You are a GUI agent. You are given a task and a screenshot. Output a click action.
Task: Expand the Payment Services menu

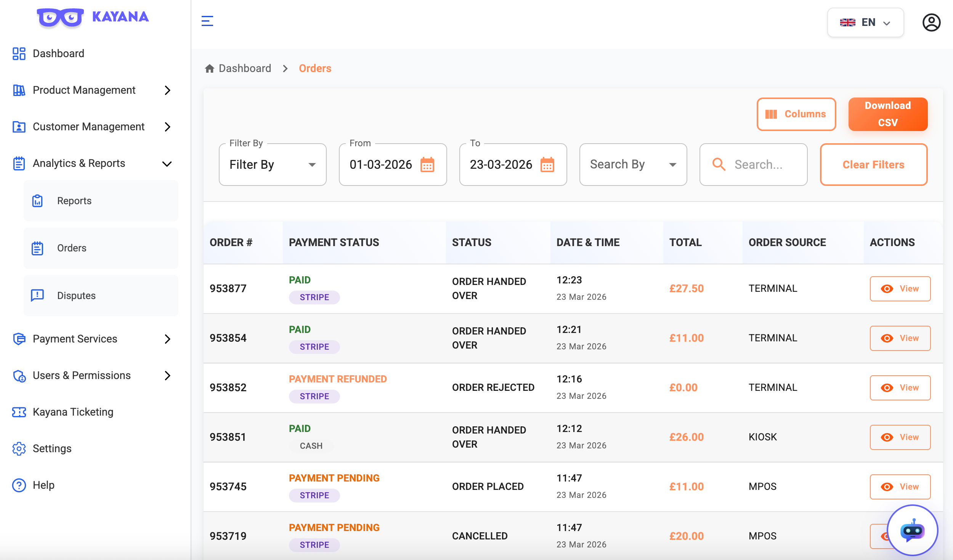pyautogui.click(x=92, y=339)
